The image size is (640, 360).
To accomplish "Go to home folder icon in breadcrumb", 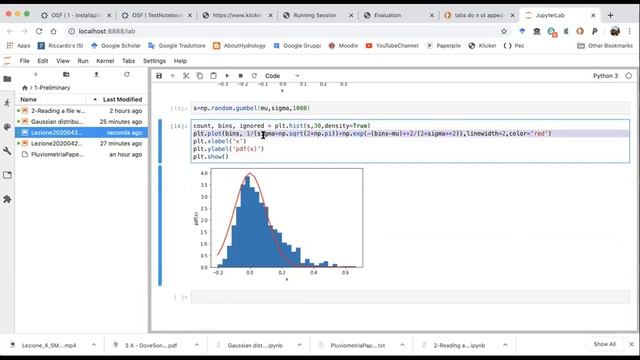I will point(24,88).
